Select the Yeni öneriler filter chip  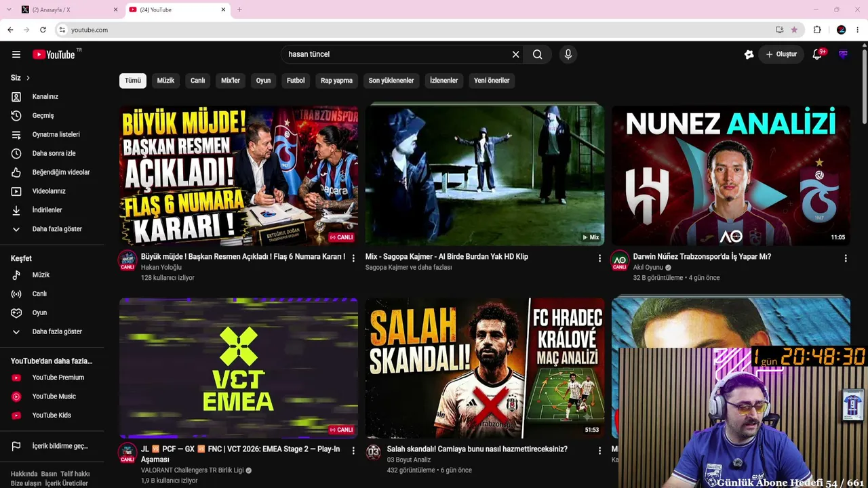492,81
